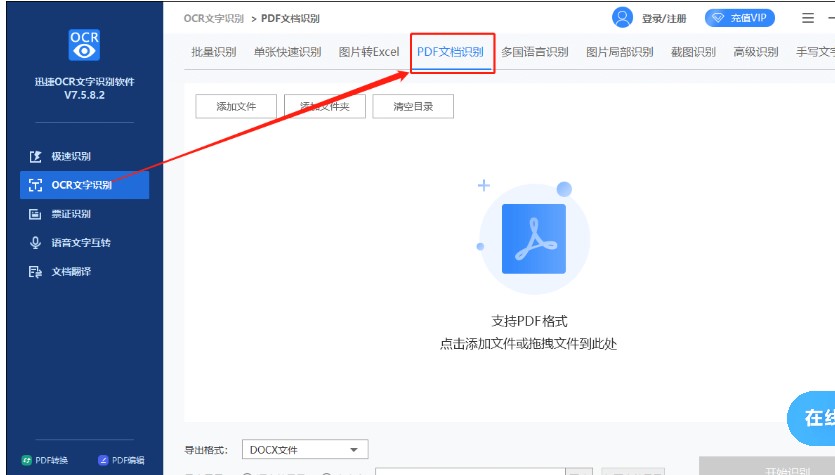Click the user avatar icon
This screenshot has height=475, width=835.
click(x=622, y=18)
